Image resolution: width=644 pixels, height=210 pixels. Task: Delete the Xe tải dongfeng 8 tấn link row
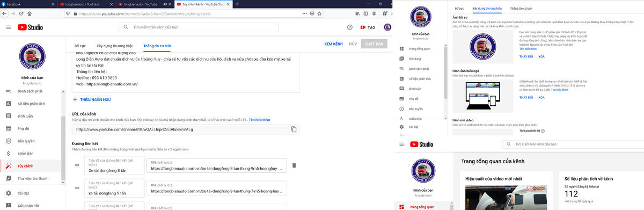pos(294,165)
